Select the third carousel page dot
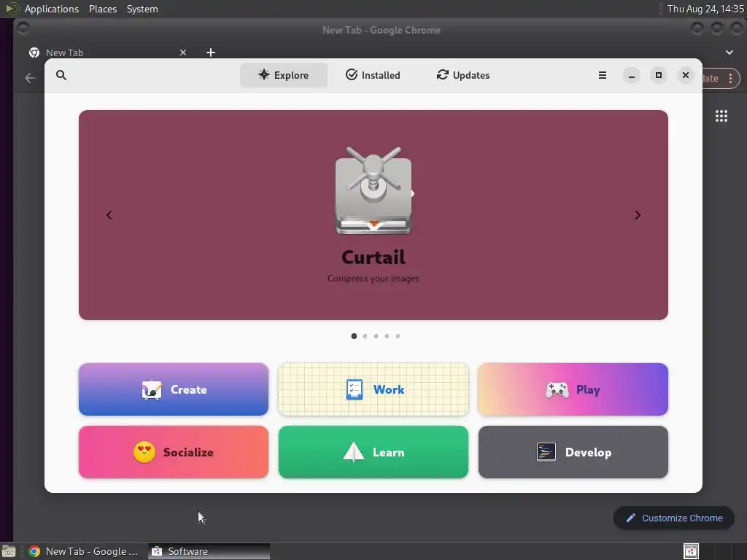Viewport: 747px width, 560px height. point(376,336)
